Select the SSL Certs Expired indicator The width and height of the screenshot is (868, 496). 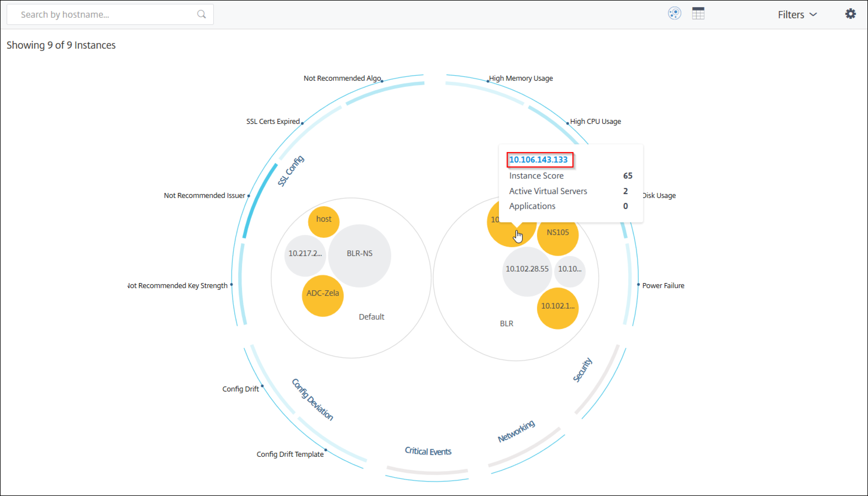[x=273, y=122]
